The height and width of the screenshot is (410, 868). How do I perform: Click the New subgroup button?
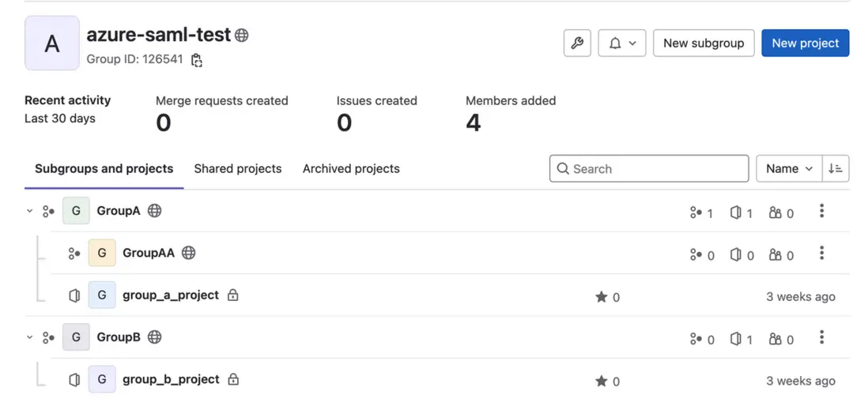(704, 43)
